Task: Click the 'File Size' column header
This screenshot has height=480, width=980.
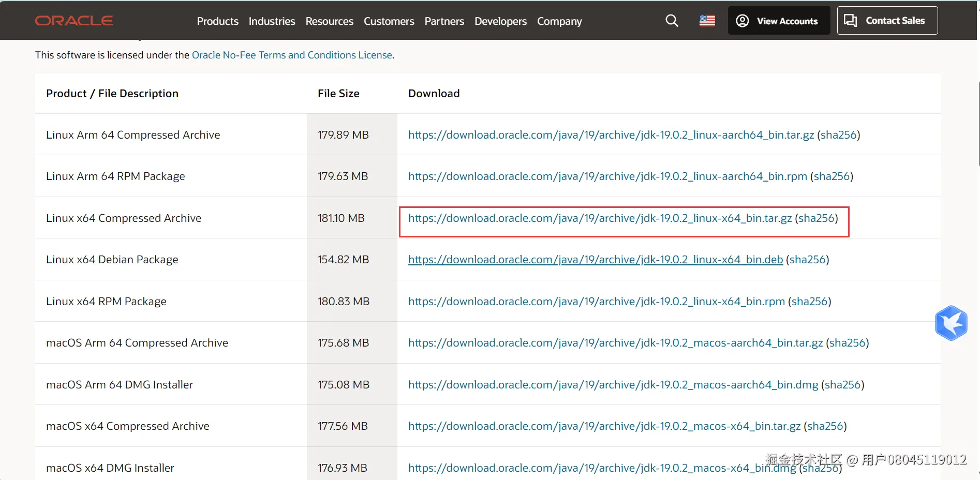Action: coord(338,94)
